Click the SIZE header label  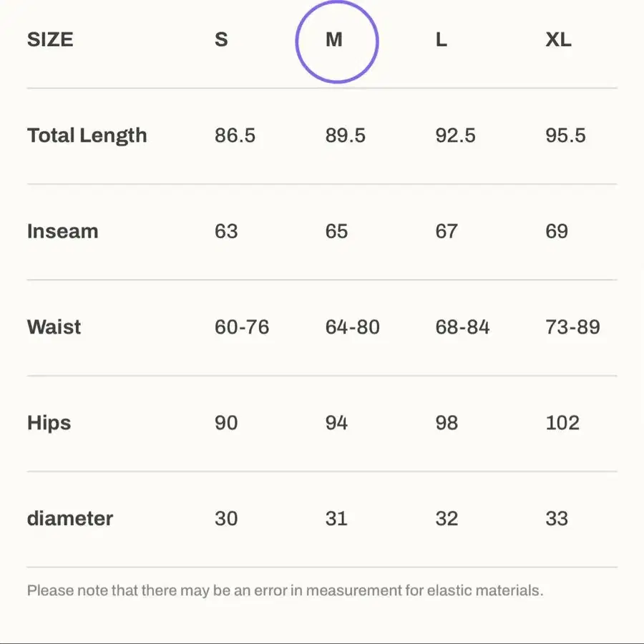50,40
